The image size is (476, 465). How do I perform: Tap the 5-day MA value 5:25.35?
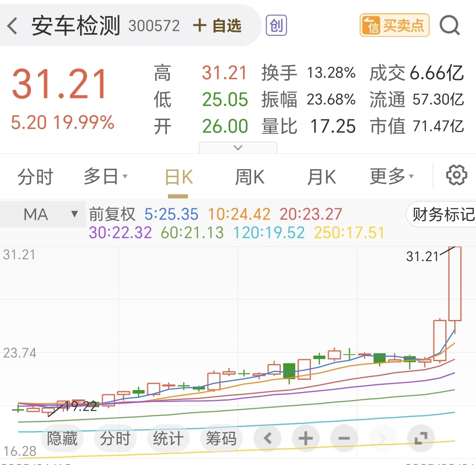[171, 214]
